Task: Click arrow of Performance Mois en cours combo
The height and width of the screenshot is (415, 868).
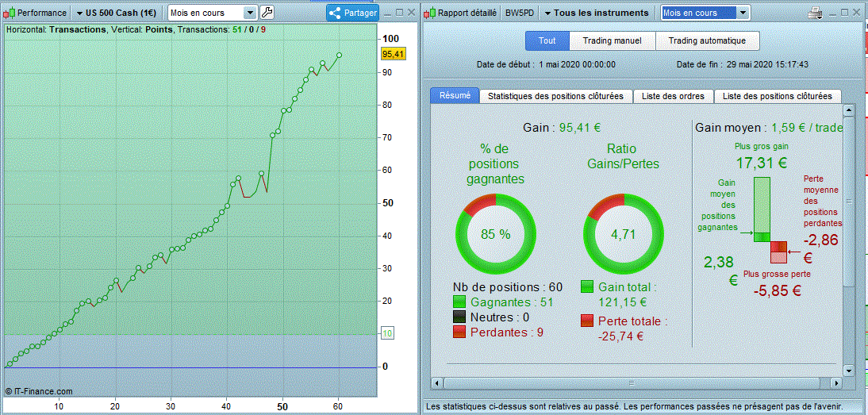Action: pyautogui.click(x=250, y=13)
